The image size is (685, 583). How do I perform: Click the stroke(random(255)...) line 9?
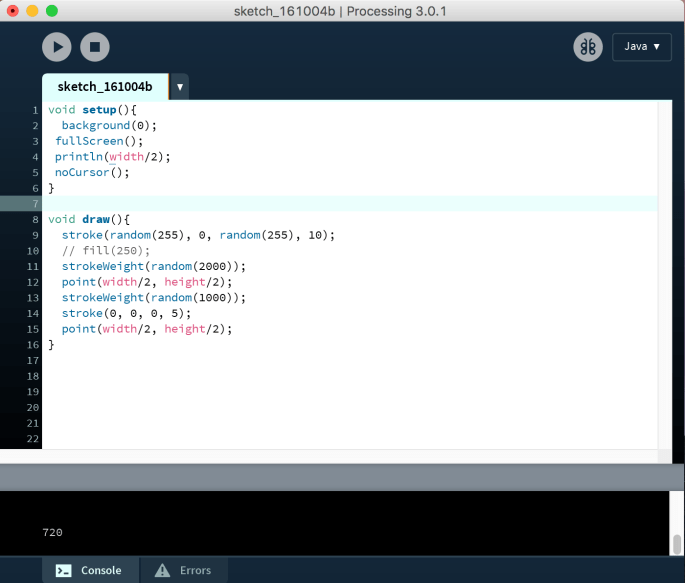198,235
